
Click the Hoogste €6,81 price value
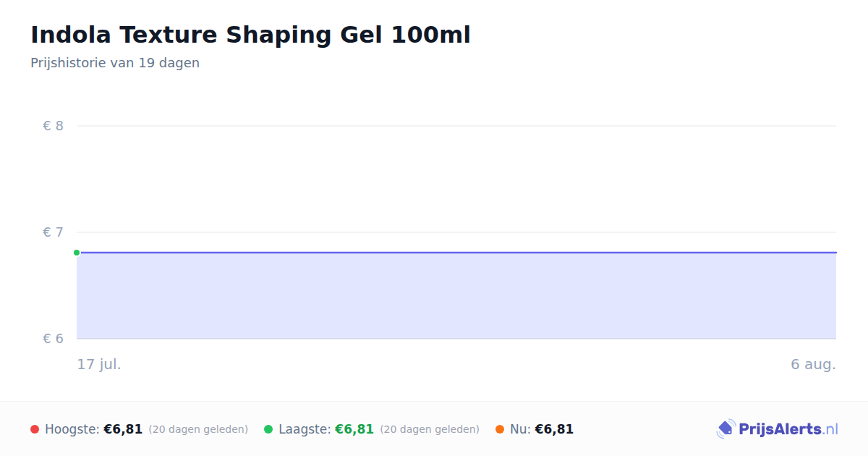click(123, 429)
